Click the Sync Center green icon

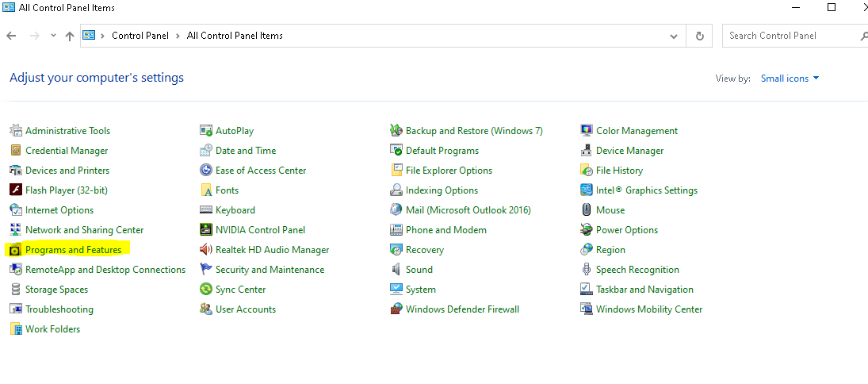click(x=206, y=290)
